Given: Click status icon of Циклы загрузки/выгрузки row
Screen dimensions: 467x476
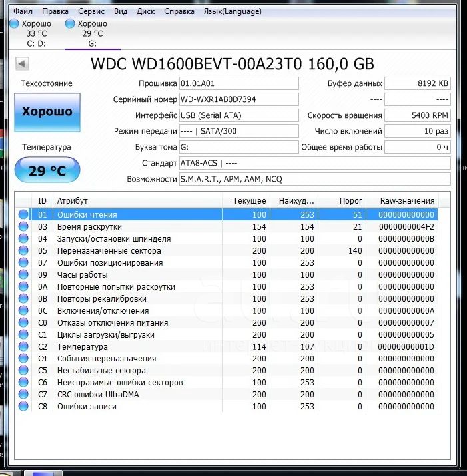Looking at the screenshot, I should tap(23, 334).
